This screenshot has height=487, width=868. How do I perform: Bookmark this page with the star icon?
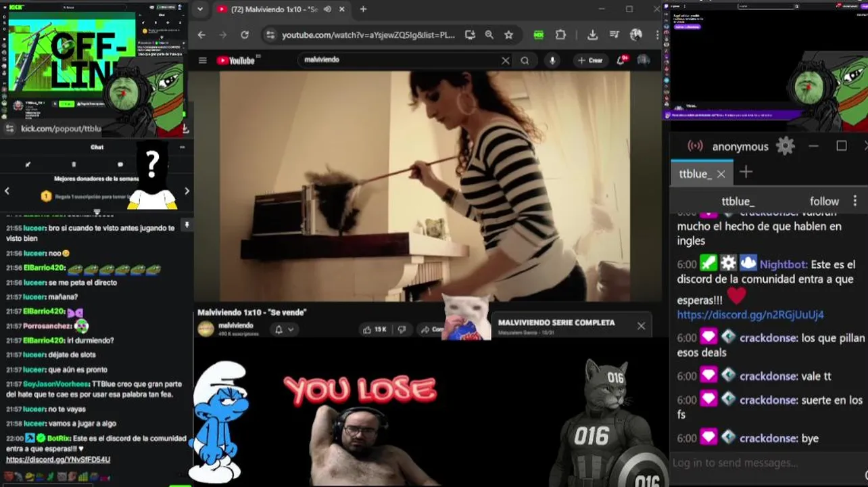508,35
